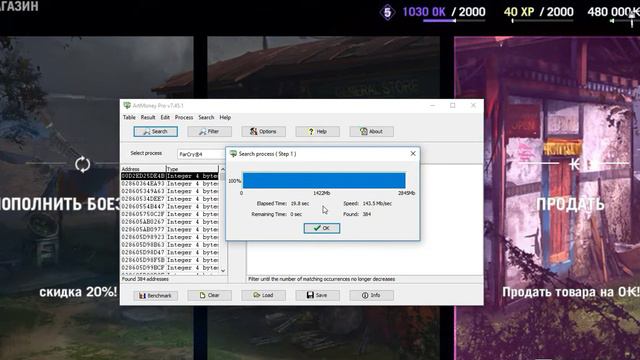Run the Benchmark button
Viewport: 640px width, 360px height.
(156, 296)
